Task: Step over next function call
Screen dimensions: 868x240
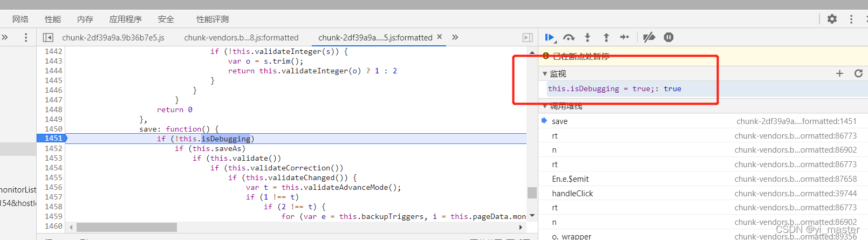Action: tap(569, 37)
